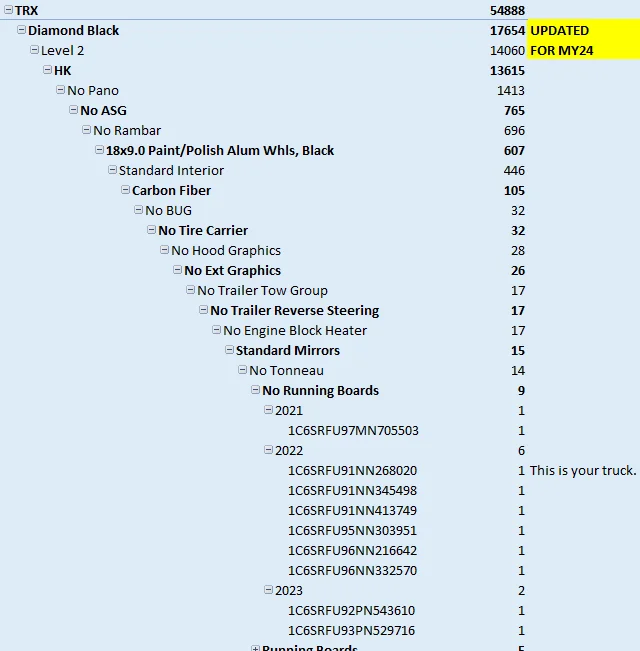This screenshot has width=640, height=651.
Task: Select VIN cell 1C6SRFU91NN268020
Action: tap(352, 470)
